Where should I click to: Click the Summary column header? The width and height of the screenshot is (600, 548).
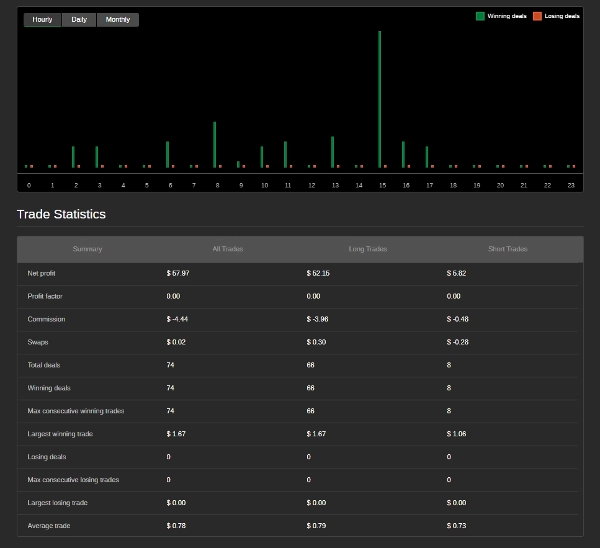click(87, 249)
